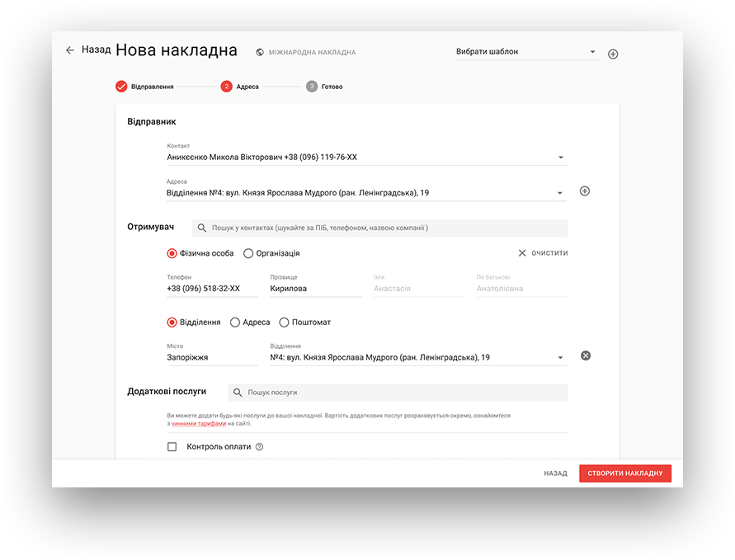Choose Поштомат delivery option
Screen dimensions: 735x560
284,322
